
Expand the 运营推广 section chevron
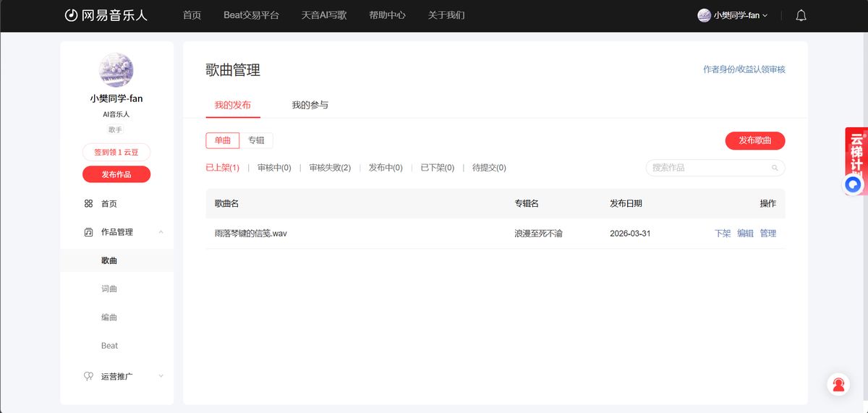point(161,376)
